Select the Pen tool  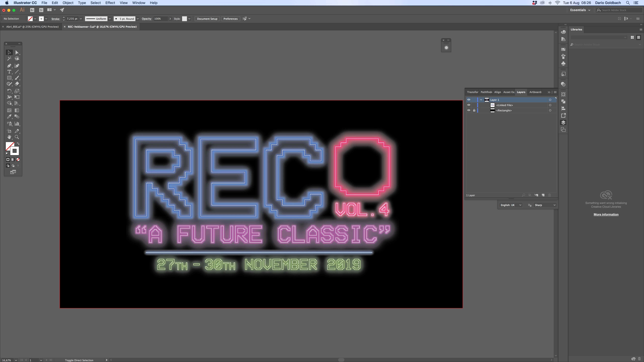[x=9, y=66]
